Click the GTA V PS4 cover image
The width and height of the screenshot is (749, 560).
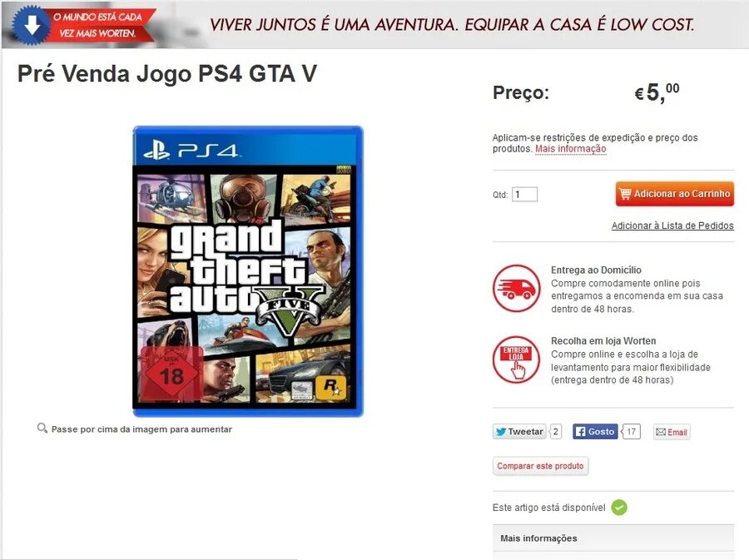pyautogui.click(x=248, y=271)
